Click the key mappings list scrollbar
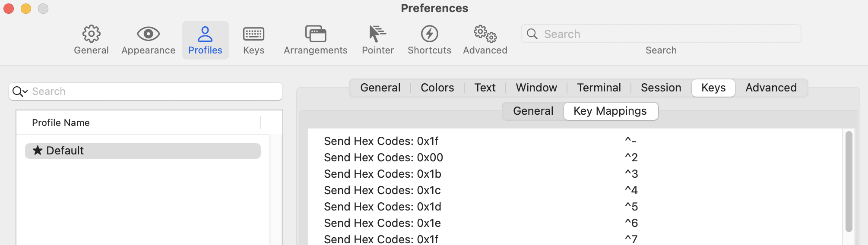The width and height of the screenshot is (868, 245). [x=849, y=181]
